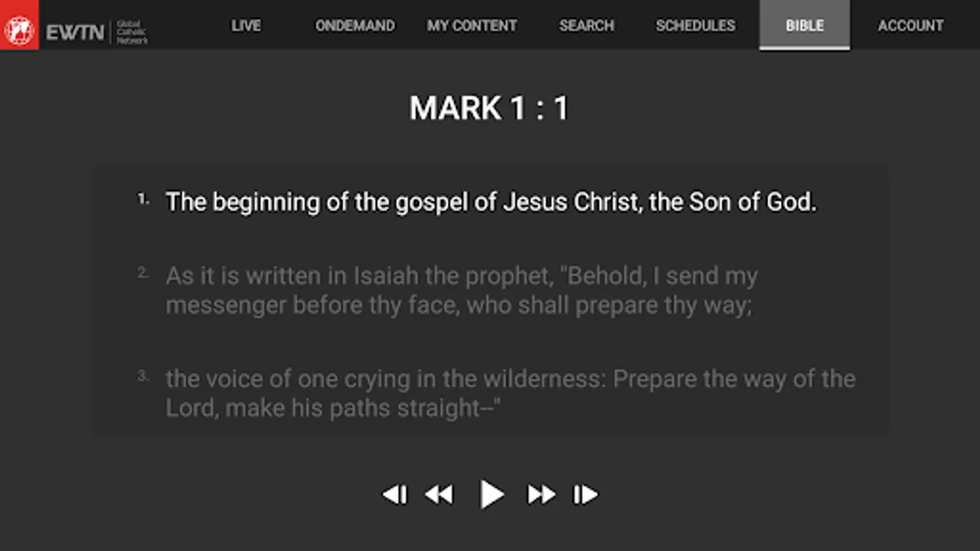Open the SEARCH tab
The image size is (980, 551).
point(586,26)
